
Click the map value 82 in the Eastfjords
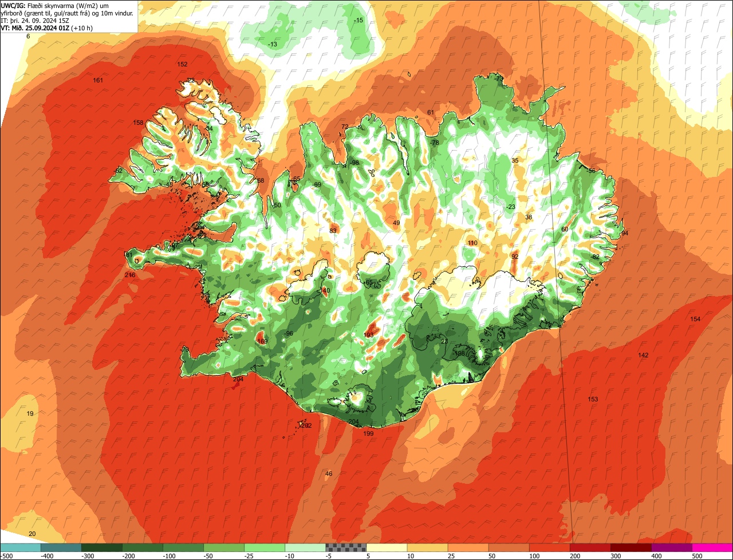[596, 257]
